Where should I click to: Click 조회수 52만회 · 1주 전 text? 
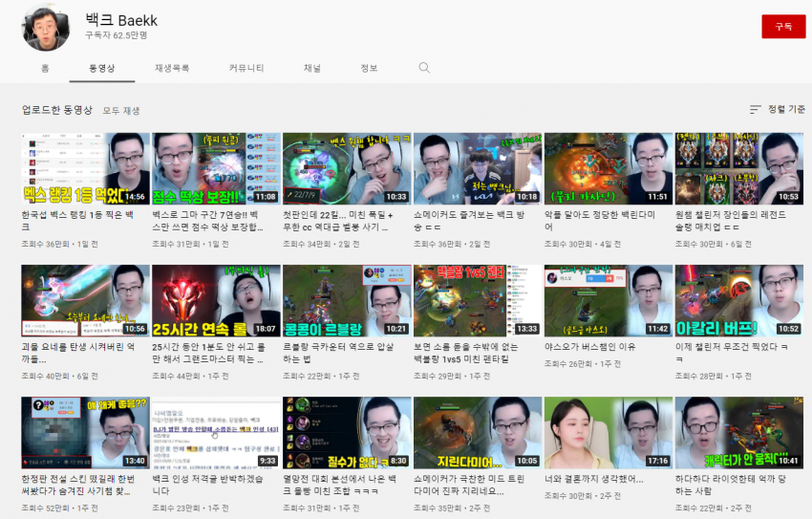click(59, 508)
